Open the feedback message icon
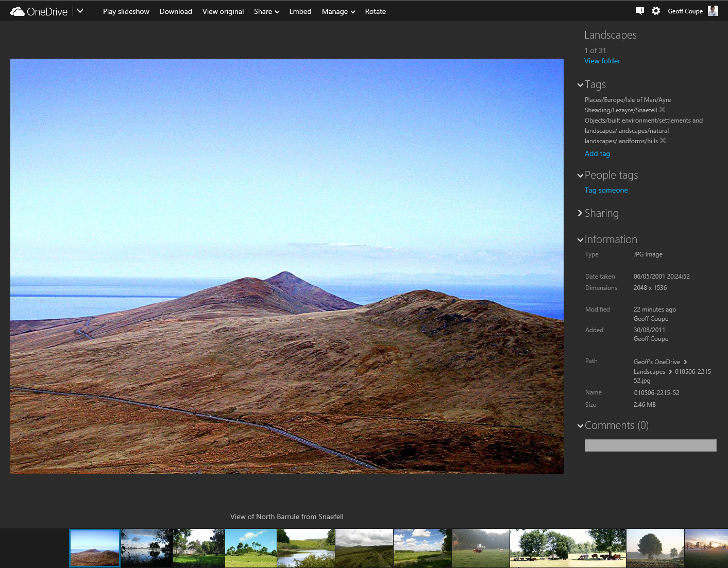728x568 pixels. click(639, 11)
